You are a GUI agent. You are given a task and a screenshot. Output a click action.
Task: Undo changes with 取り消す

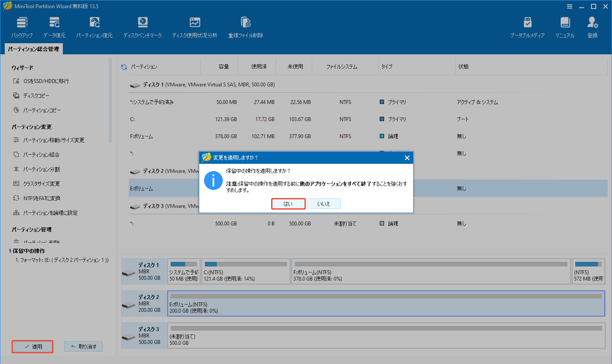[x=83, y=346]
